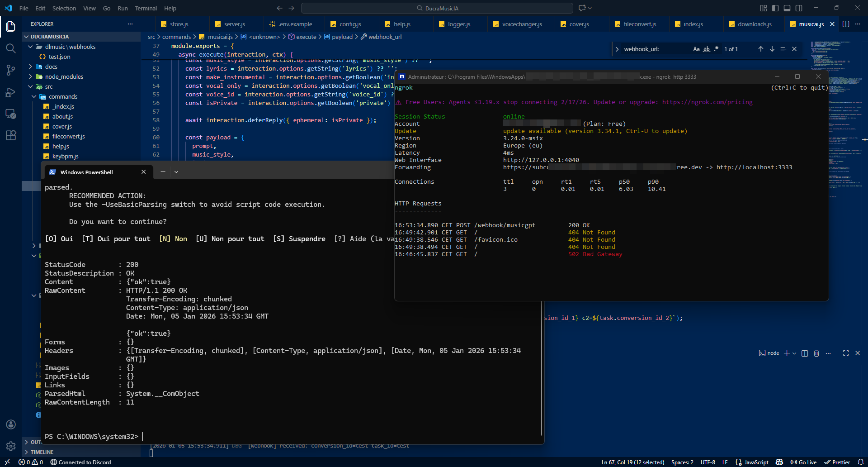Toggle Use Regular Expression in find
Image resolution: width=868 pixels, height=467 pixels.
716,49
